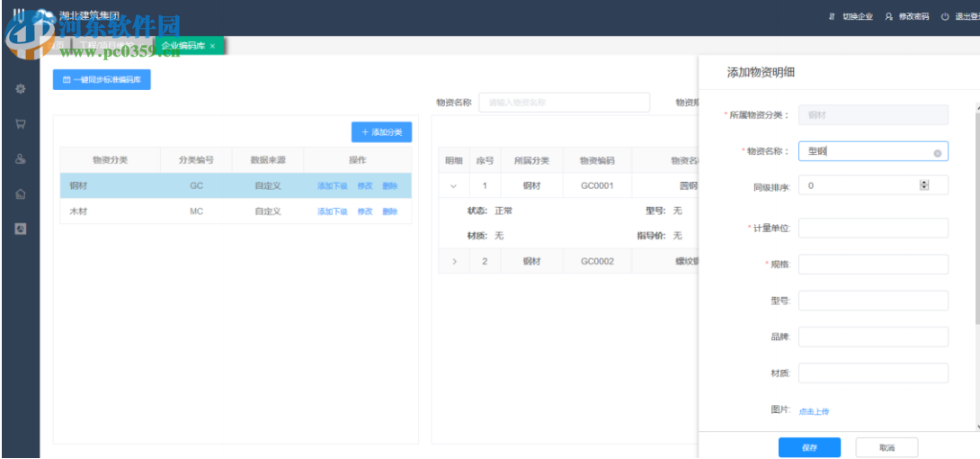
Task: Click the form panel vertical scrollbar
Action: (x=977, y=219)
